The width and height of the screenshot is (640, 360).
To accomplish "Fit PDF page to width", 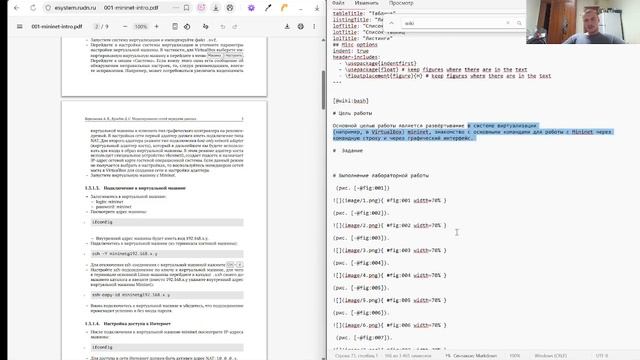I will [x=175, y=27].
